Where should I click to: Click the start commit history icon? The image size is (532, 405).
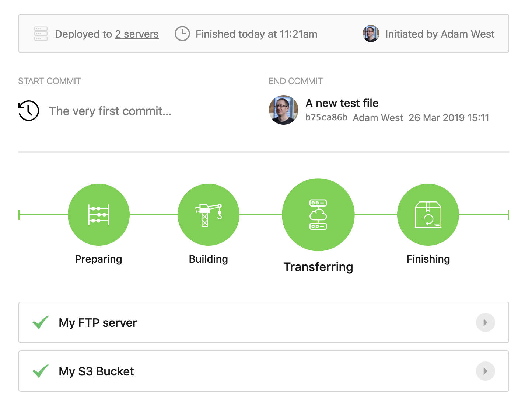(x=28, y=110)
